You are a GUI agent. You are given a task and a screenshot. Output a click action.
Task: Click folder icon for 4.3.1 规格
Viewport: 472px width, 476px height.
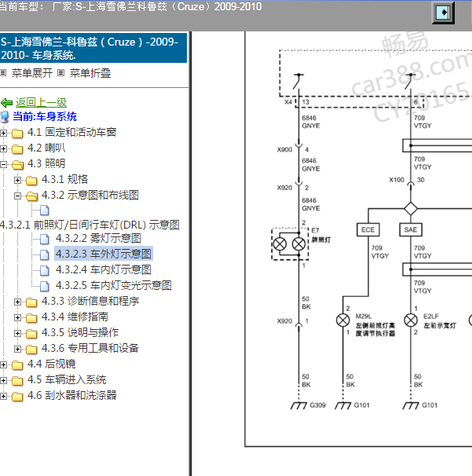(x=31, y=181)
